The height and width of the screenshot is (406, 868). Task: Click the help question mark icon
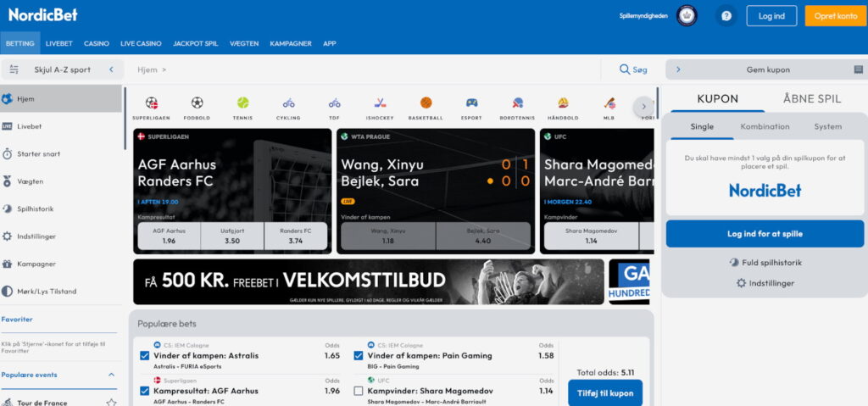726,16
